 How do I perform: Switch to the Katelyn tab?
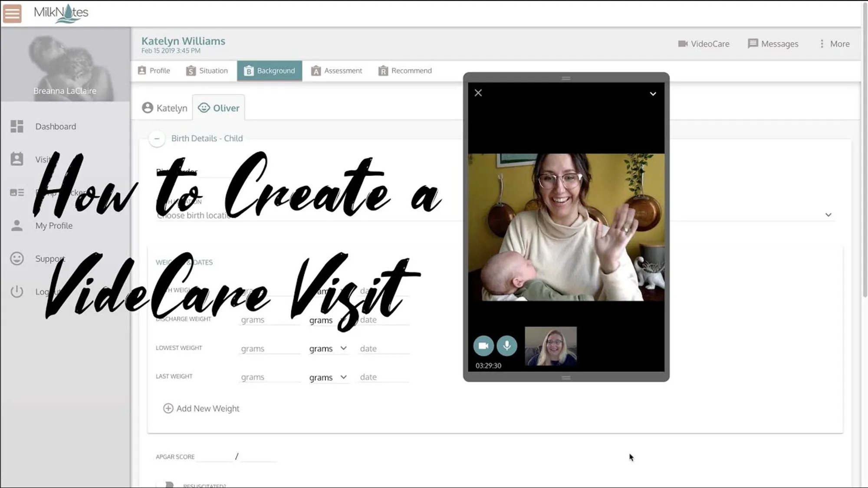(x=164, y=108)
